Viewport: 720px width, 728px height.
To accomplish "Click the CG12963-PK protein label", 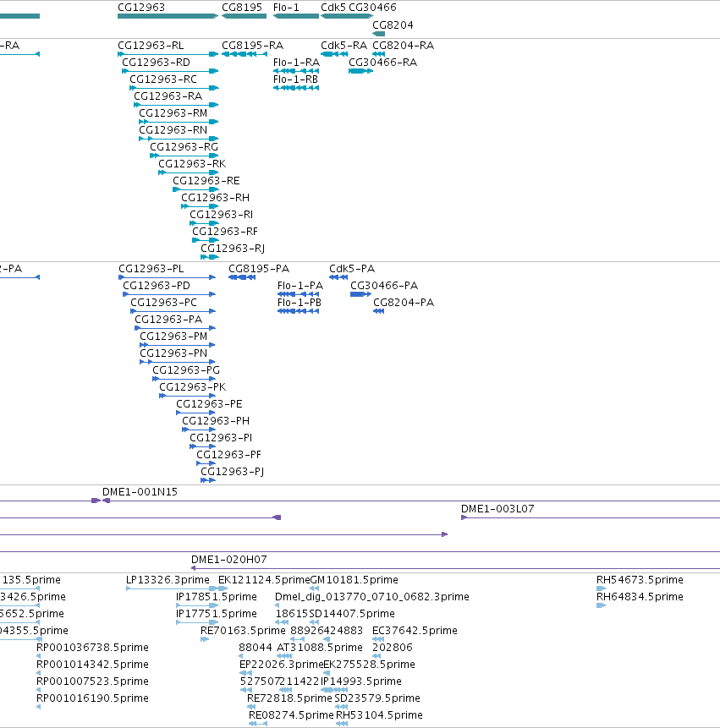I will click(x=193, y=387).
